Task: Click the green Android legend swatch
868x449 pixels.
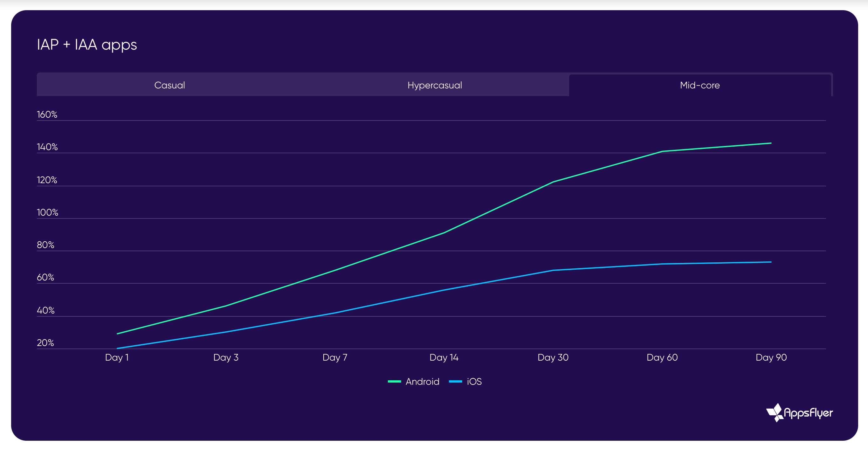Action: coord(394,381)
